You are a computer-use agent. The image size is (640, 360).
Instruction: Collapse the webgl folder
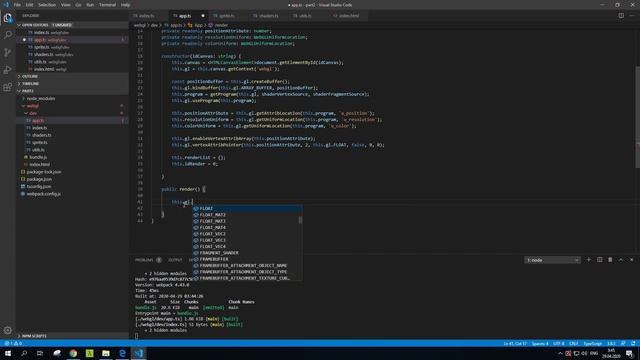72,106
